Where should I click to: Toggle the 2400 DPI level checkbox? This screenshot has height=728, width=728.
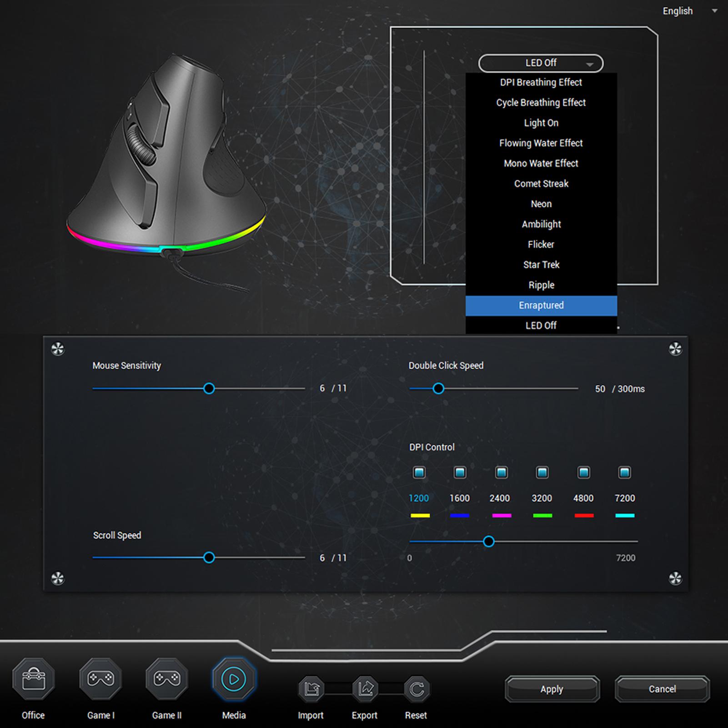pos(501,472)
